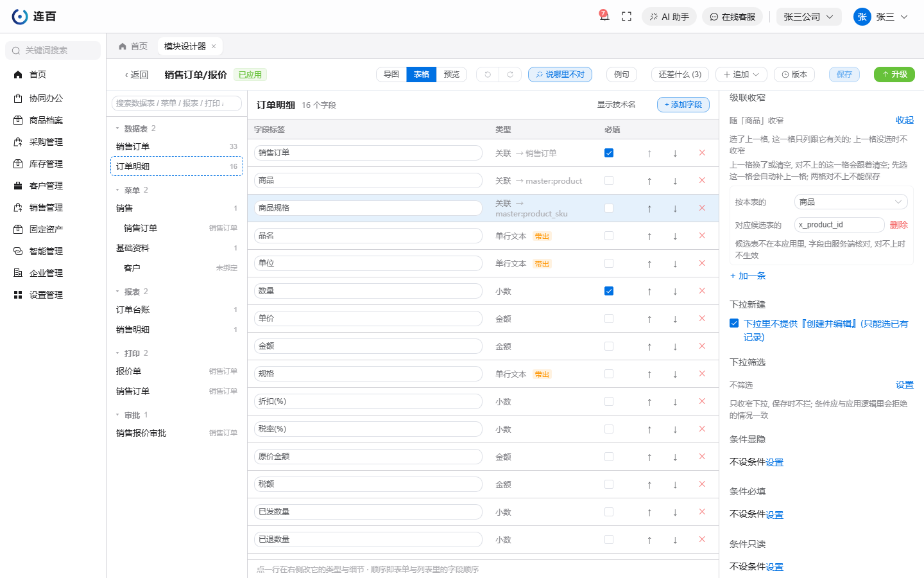Open the 追加 dropdown
This screenshot has height=578, width=924.
pyautogui.click(x=741, y=74)
